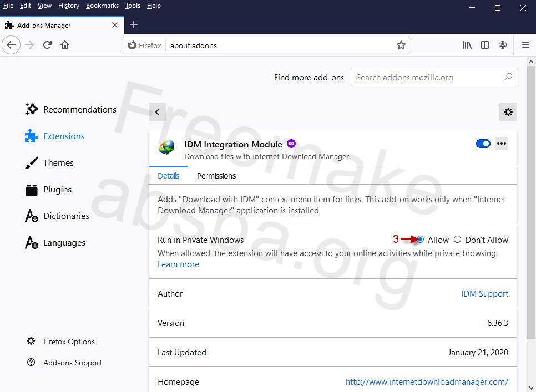Screen dimensions: 536x392
Task: Open the IDM Support author link
Action: click(484, 294)
